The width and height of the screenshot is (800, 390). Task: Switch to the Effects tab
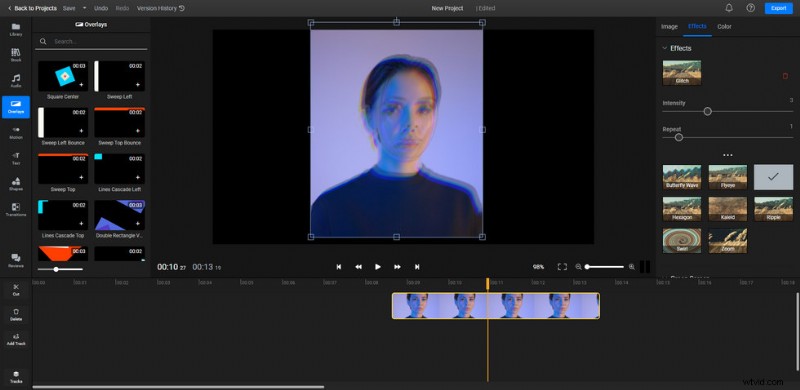coord(697,27)
